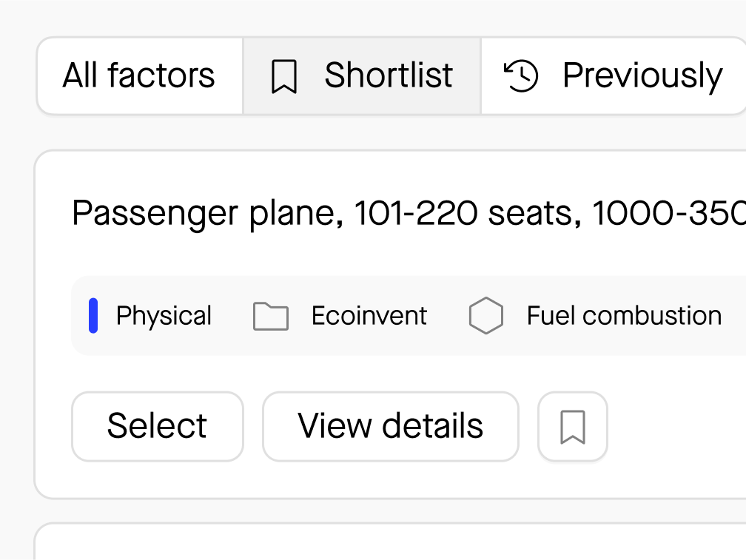This screenshot has width=746, height=560.
Task: Open the All factors tab
Action: [139, 76]
